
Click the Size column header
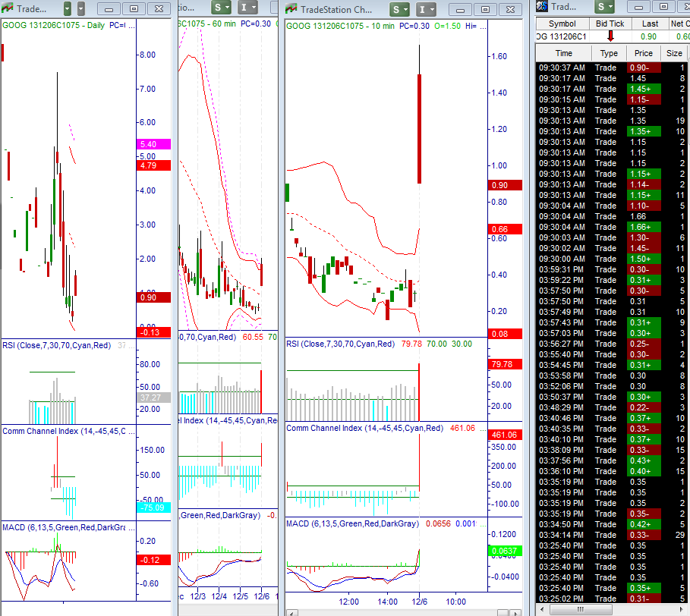click(x=674, y=53)
